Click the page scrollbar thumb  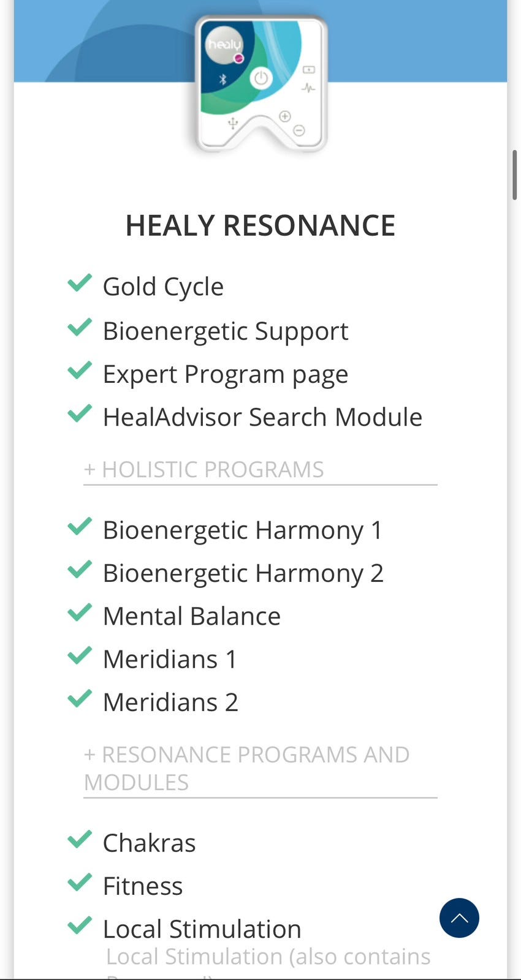(515, 175)
